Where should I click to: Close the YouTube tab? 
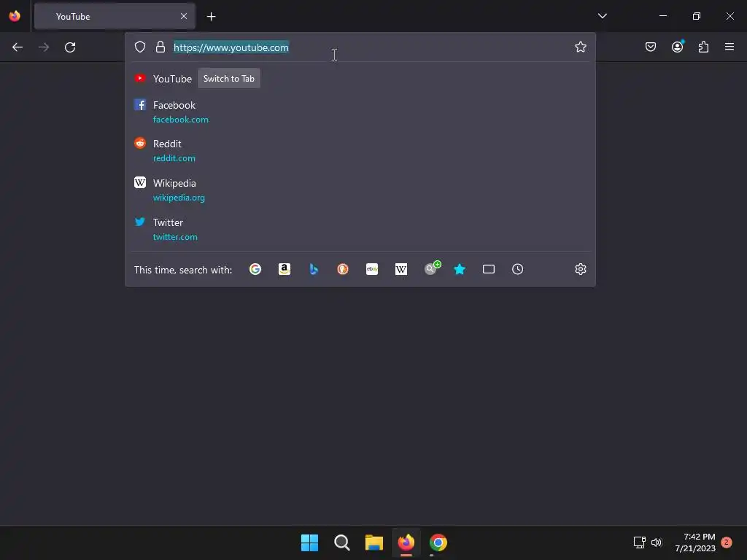[184, 16]
